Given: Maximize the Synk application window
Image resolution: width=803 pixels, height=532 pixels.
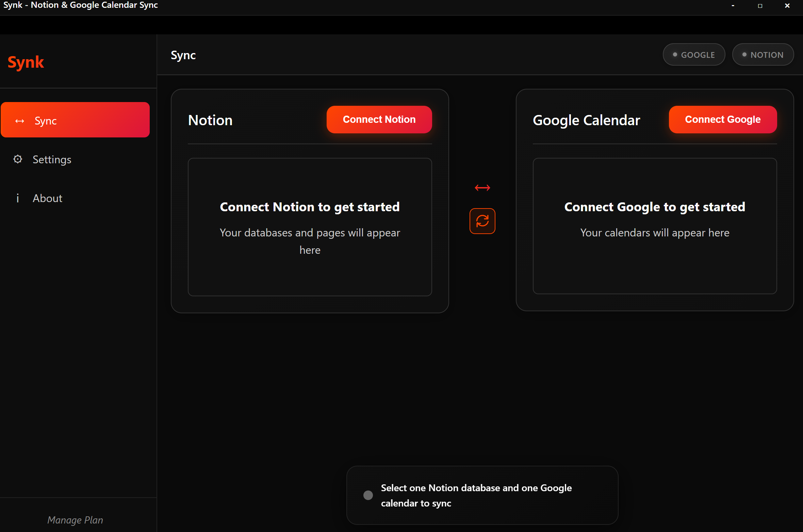Looking at the screenshot, I should click(x=760, y=6).
